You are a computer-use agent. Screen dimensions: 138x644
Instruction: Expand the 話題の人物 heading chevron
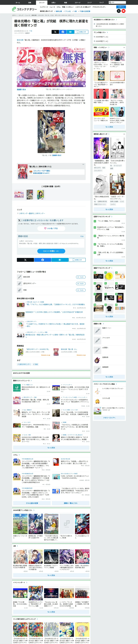pyautogui.click(x=103, y=324)
